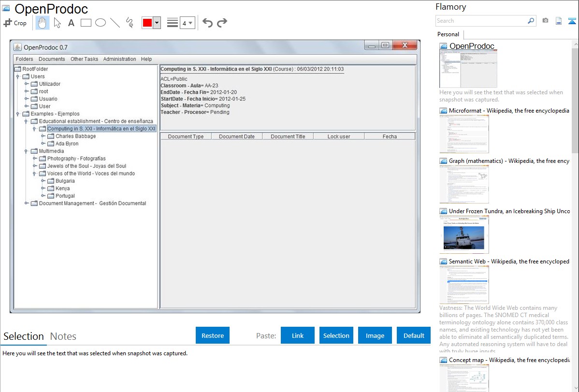Select the Ada Byron folder
579x392 pixels.
tap(67, 144)
